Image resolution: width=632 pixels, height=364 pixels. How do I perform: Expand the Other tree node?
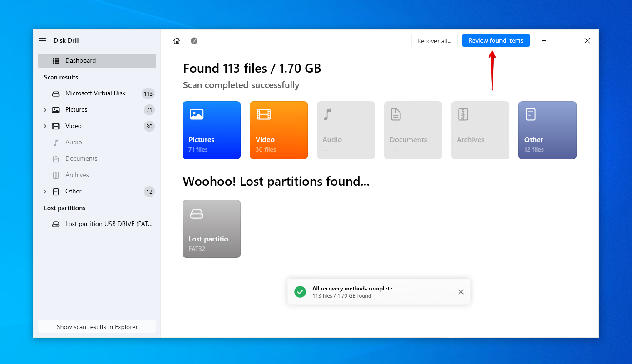(x=45, y=192)
